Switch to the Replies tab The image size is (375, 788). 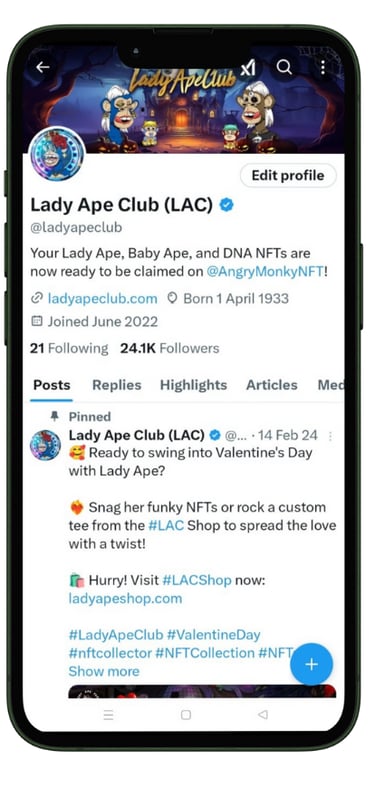click(x=117, y=385)
